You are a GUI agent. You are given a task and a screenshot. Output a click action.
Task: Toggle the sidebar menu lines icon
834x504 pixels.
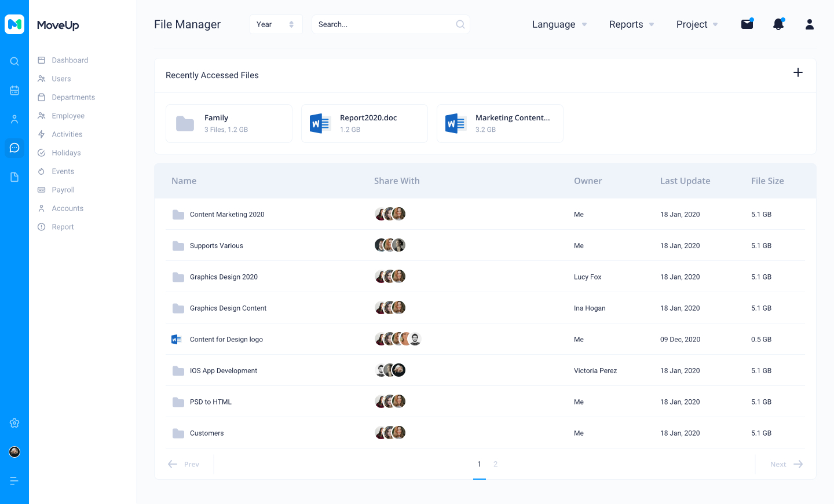click(14, 481)
